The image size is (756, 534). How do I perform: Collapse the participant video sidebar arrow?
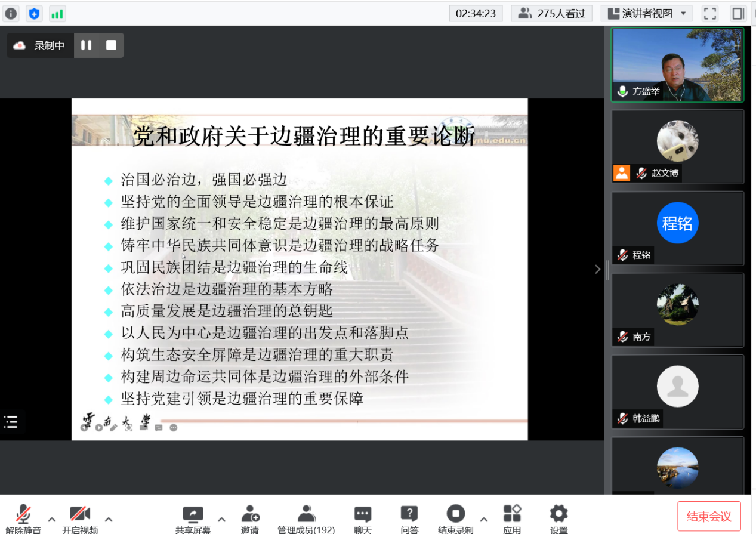[x=597, y=269]
